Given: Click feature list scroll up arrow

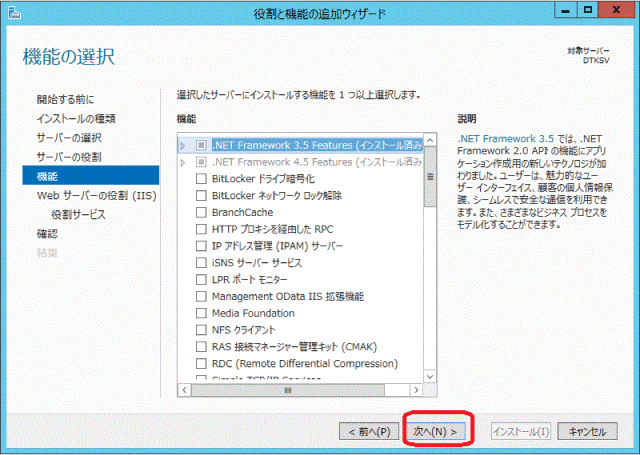Looking at the screenshot, I should [430, 140].
